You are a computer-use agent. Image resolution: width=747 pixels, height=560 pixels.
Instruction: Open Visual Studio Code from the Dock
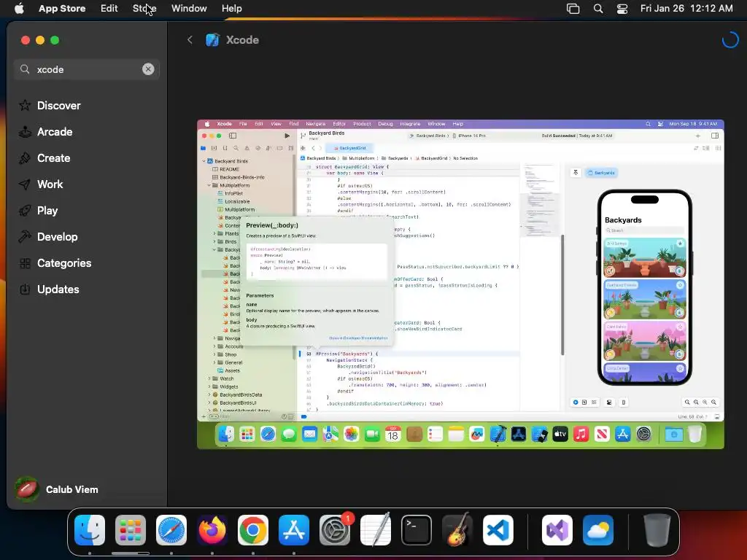[498, 530]
